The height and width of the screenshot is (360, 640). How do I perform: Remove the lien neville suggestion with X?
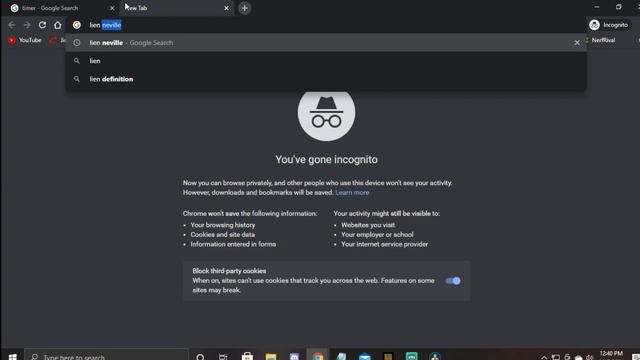coord(577,42)
